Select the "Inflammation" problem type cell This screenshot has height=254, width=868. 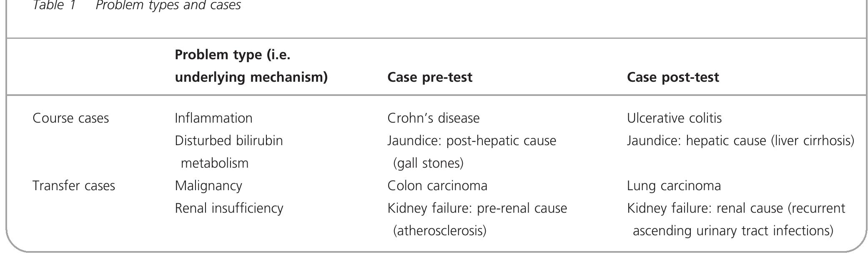(213, 118)
